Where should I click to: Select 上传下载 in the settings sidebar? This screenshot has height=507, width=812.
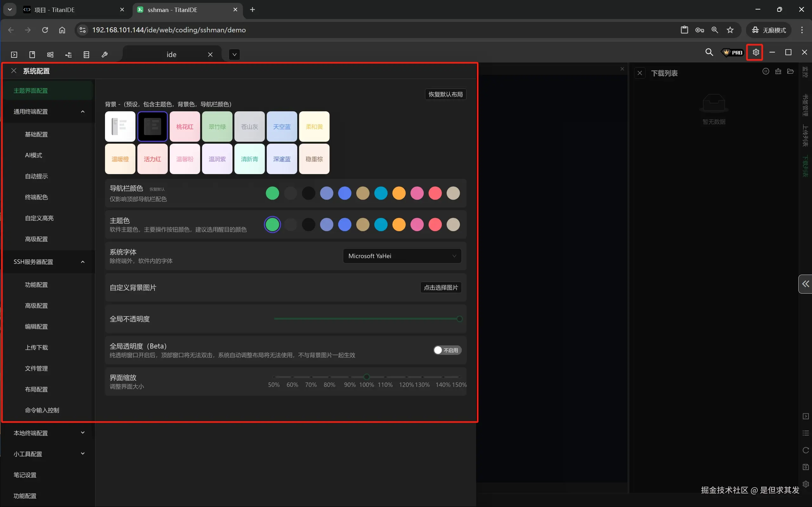(x=36, y=348)
